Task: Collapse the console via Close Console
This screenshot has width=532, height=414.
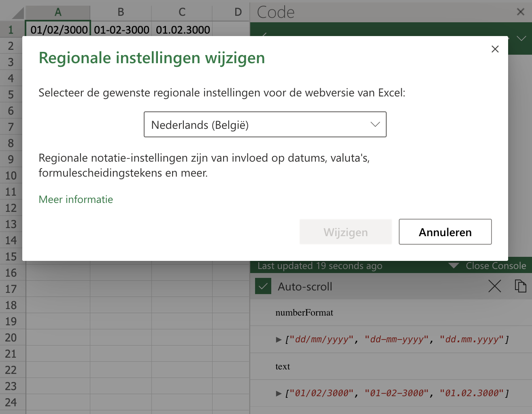Action: tap(496, 266)
